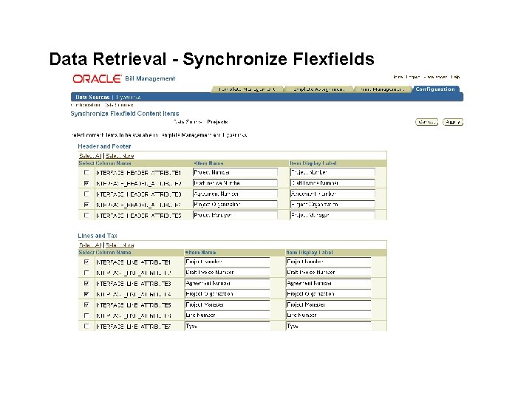Image resolution: width=532 pixels, height=399 pixels.
Task: Check INTERFACE_LINE_ATTRIBUTE7 checkbox
Action: pyautogui.click(x=86, y=326)
